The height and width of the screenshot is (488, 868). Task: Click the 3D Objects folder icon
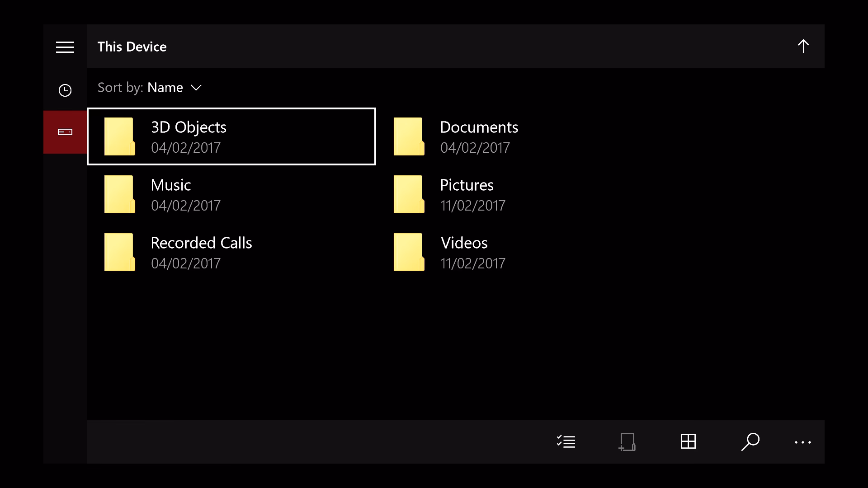(x=119, y=136)
